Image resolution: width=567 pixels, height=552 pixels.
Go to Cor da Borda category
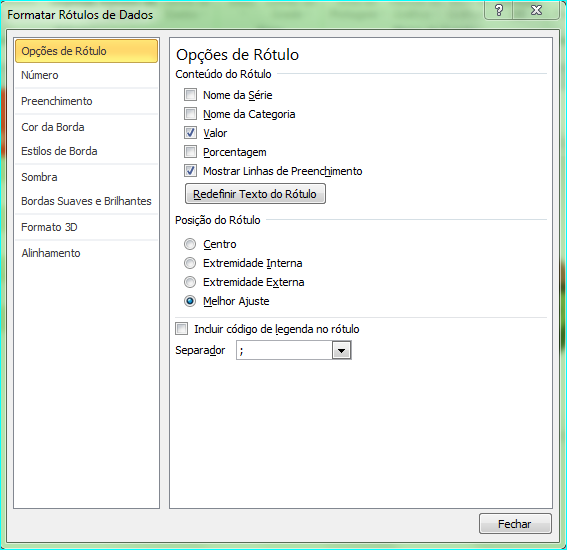86,127
